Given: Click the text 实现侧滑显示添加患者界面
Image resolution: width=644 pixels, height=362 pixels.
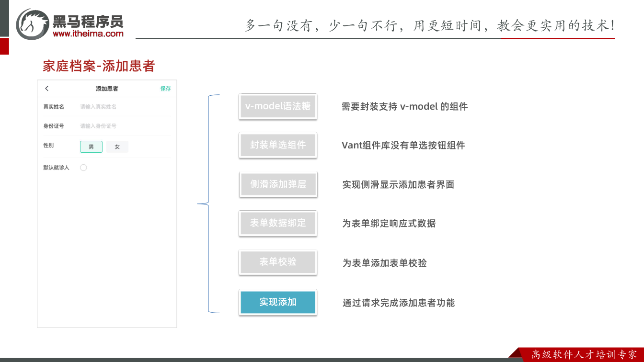Looking at the screenshot, I should click(398, 185).
